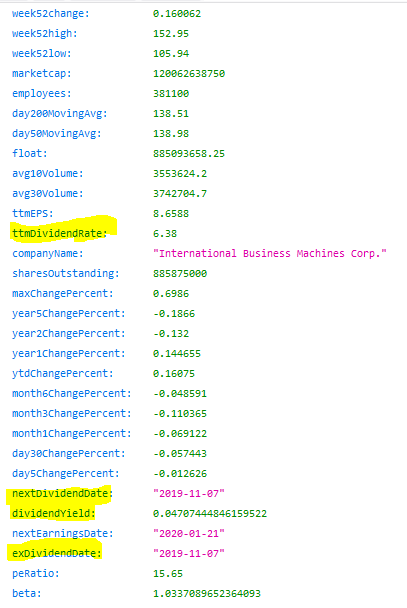The image size is (407, 608).
Task: Click the exDividendDate value 2019-11-07
Action: tap(189, 553)
